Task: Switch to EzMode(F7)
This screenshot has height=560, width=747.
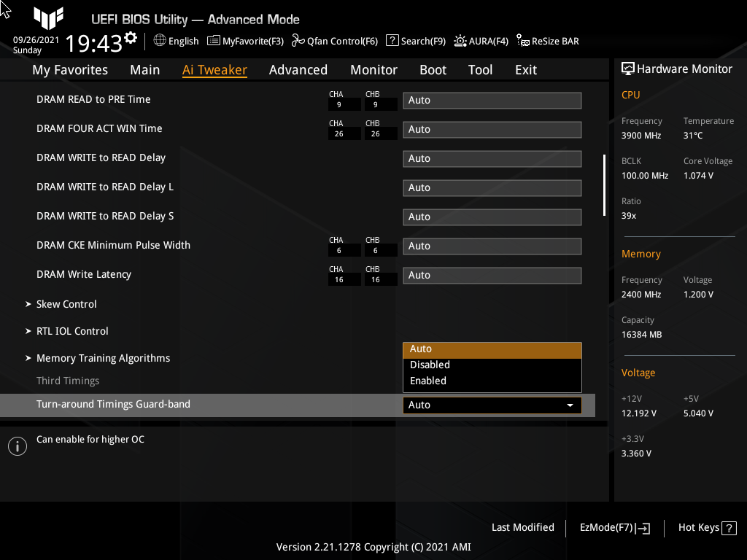Action: (x=614, y=527)
